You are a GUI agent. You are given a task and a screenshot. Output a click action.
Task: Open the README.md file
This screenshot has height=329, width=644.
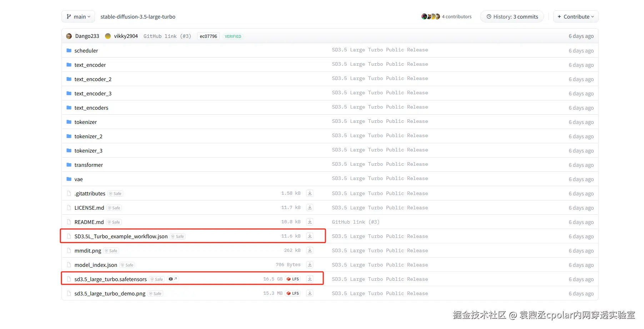89,222
